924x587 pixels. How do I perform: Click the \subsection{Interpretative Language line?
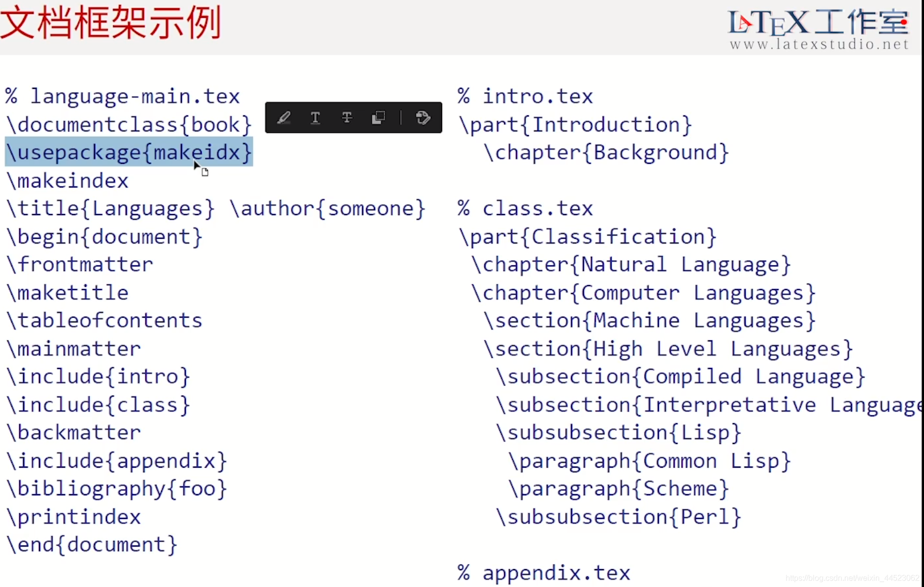coord(709,405)
